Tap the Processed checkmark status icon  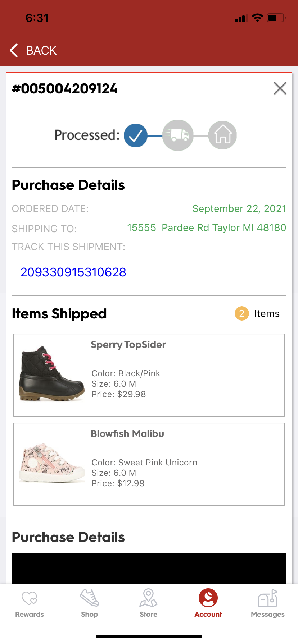point(136,135)
